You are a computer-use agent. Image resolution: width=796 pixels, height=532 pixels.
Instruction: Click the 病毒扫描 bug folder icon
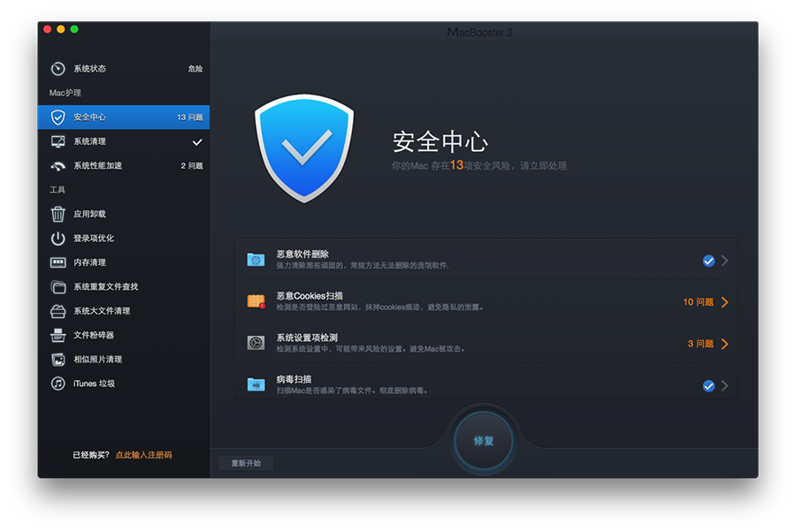(256, 384)
